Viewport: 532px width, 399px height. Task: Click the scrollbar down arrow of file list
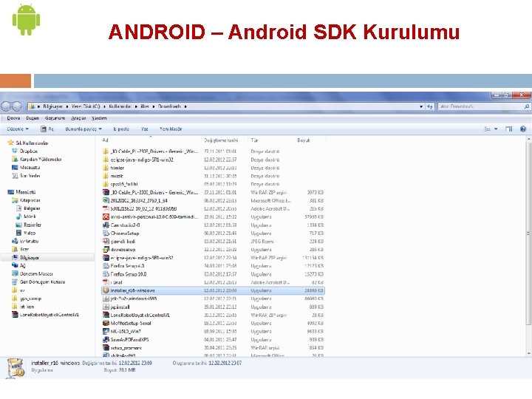pyautogui.click(x=529, y=353)
